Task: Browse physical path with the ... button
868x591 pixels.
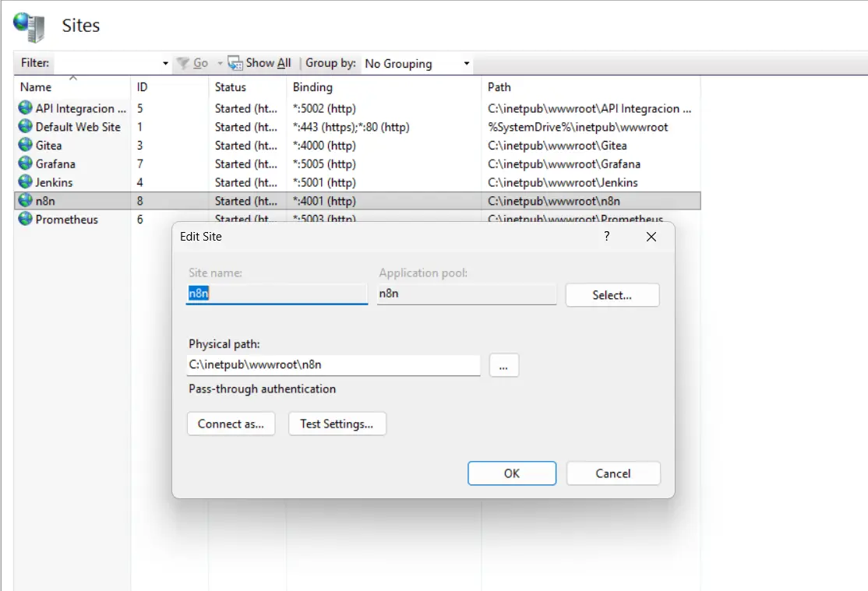Action: 503,365
